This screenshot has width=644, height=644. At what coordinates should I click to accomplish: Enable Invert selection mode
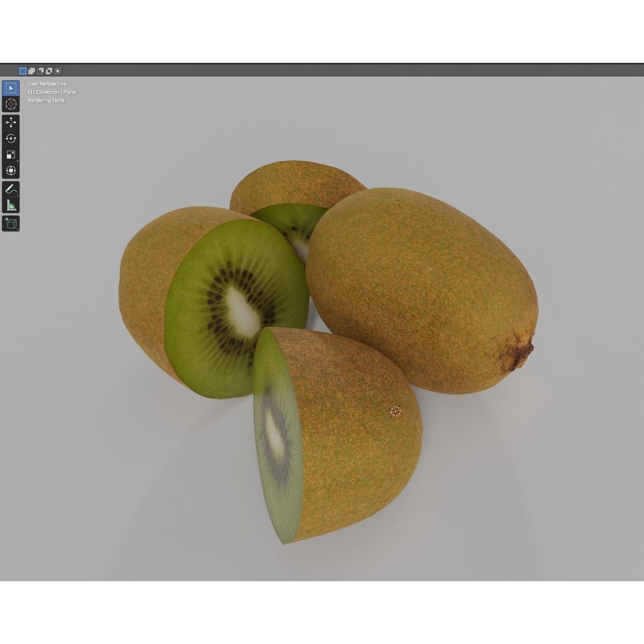coord(49,71)
